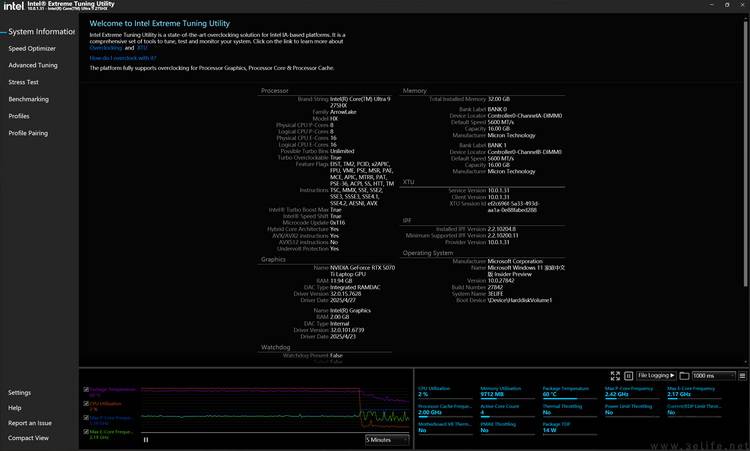Click the Watchdog section heading
The width and height of the screenshot is (750, 451).
click(x=276, y=347)
